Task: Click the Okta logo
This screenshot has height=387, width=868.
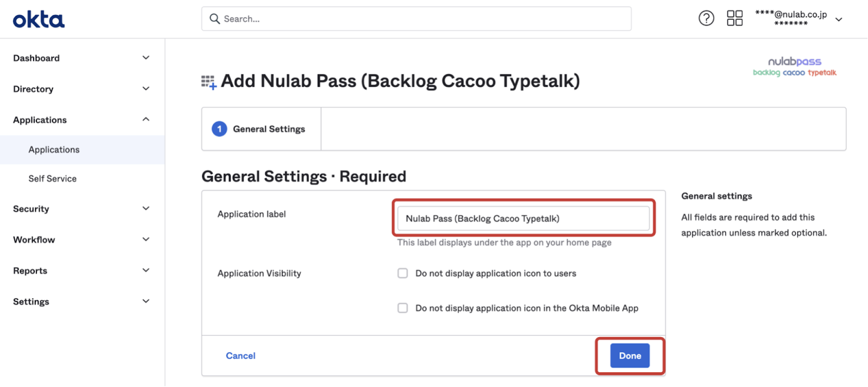Action: pos(39,20)
